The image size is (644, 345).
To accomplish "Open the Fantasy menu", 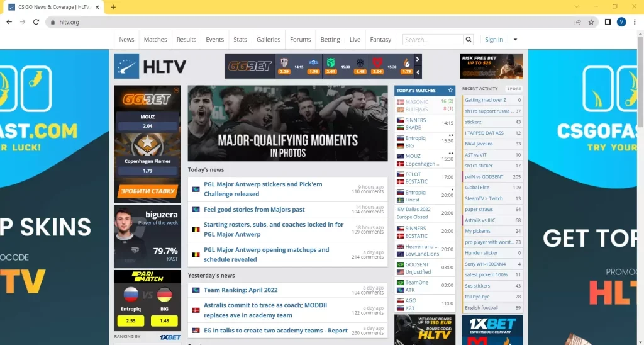I will click(x=380, y=40).
